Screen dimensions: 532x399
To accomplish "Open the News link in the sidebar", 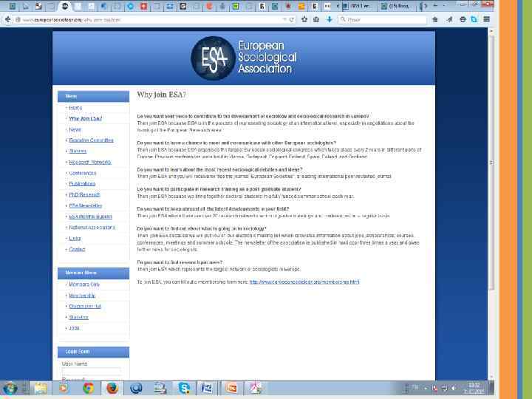I will (x=75, y=129).
